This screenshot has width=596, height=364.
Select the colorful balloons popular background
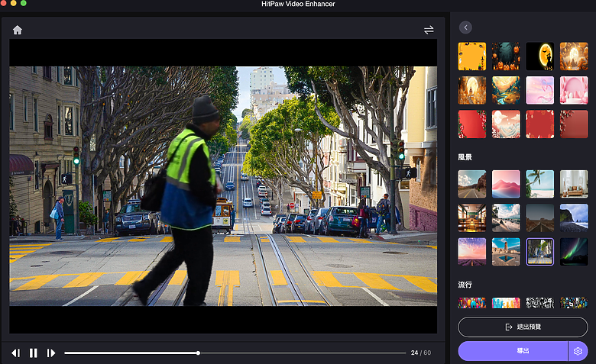coord(472,303)
